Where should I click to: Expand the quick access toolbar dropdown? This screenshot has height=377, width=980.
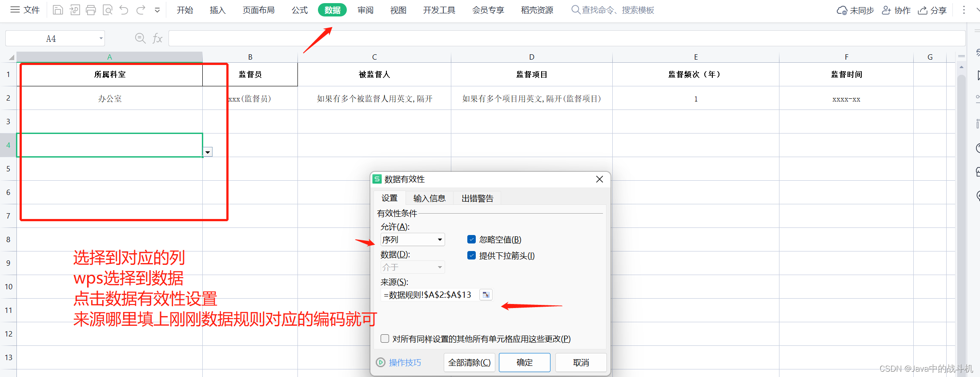tap(157, 10)
